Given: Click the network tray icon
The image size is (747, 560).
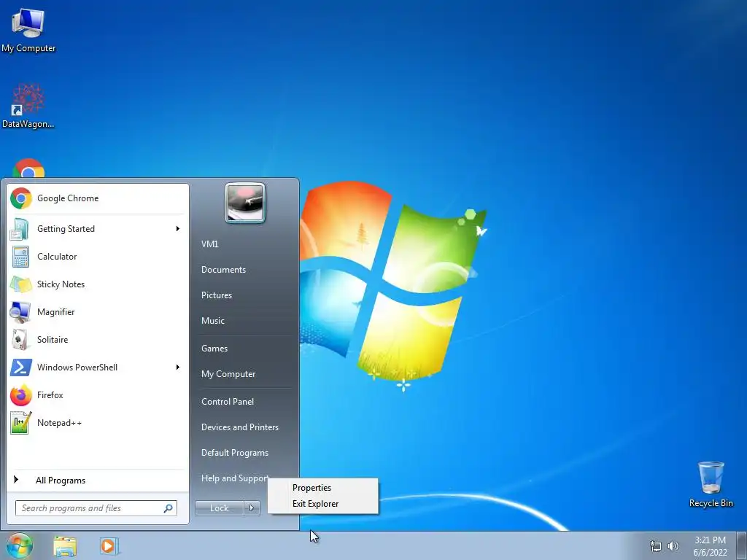Looking at the screenshot, I should point(656,546).
